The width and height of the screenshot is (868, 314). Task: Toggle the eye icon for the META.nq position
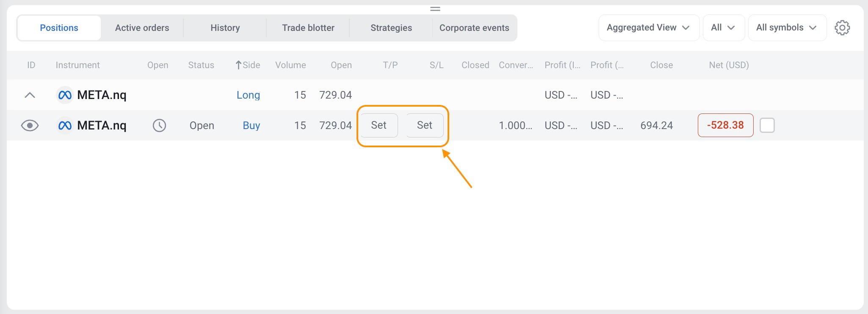pyautogui.click(x=30, y=125)
